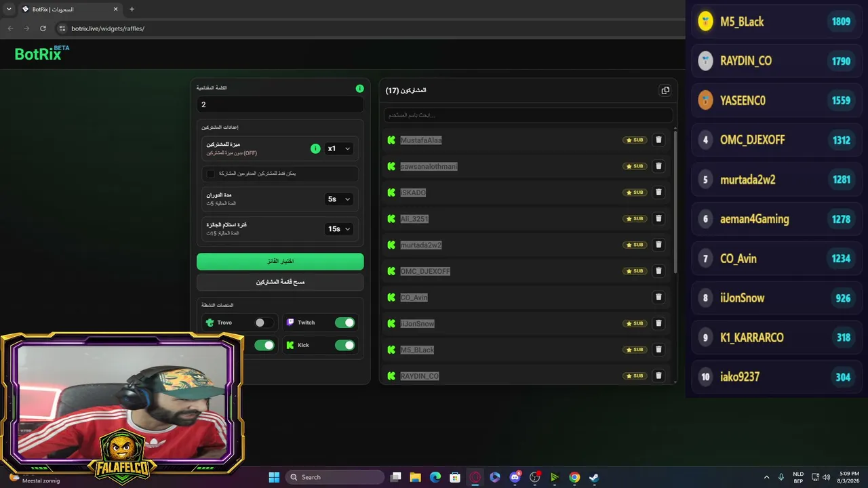This screenshot has width=868, height=488.
Task: Copy the participants list
Action: coord(665,90)
